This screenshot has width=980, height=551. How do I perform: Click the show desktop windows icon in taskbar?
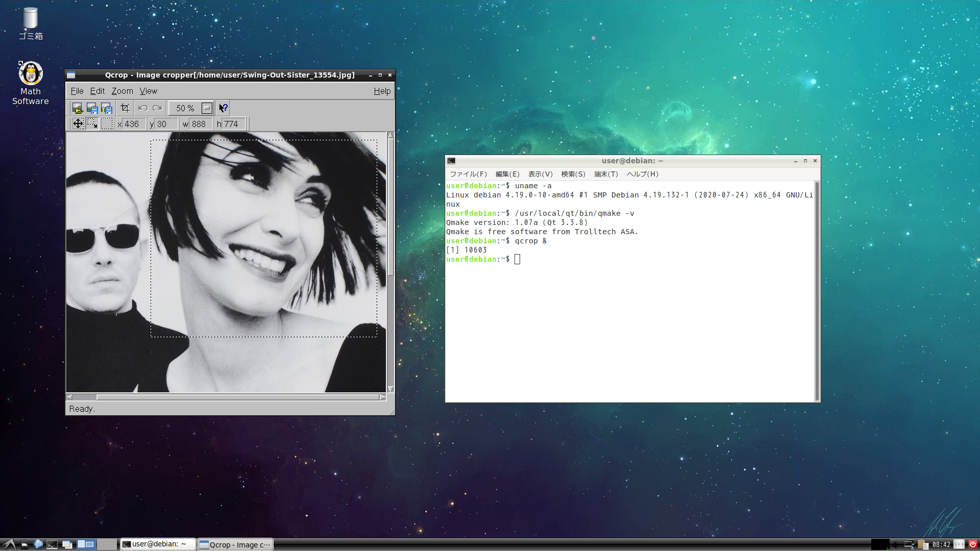tap(67, 544)
